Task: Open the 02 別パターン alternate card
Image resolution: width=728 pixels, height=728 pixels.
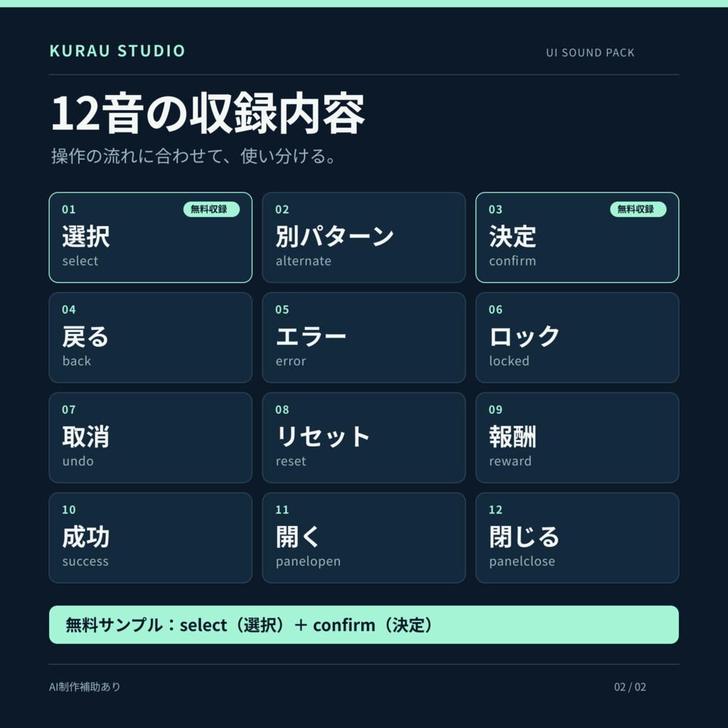Action: (364, 237)
